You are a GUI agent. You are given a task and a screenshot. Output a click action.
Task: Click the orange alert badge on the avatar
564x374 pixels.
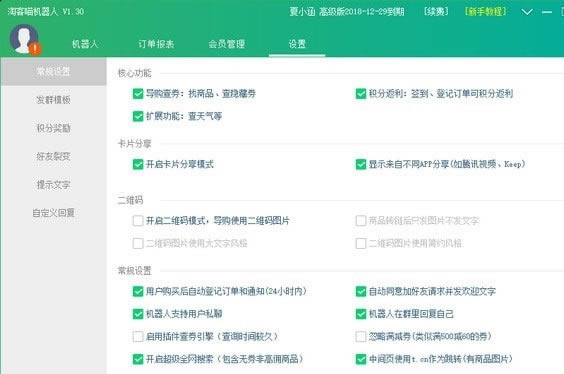35,48
